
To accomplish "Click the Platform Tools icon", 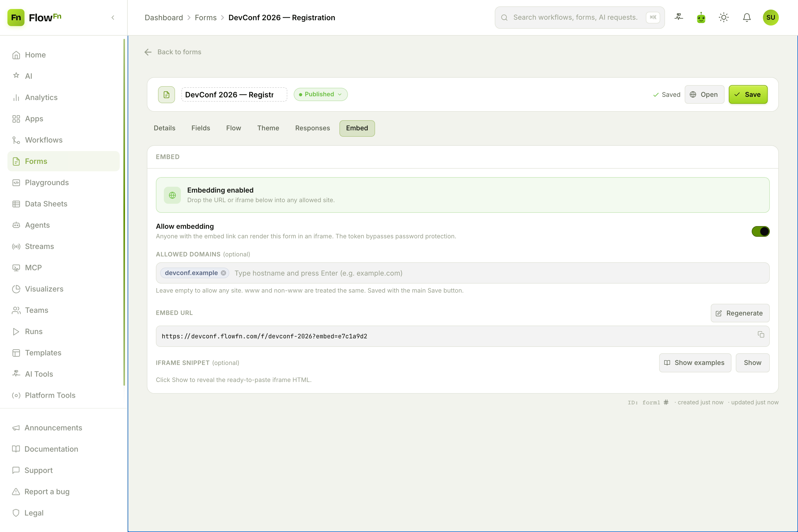I will click(16, 395).
